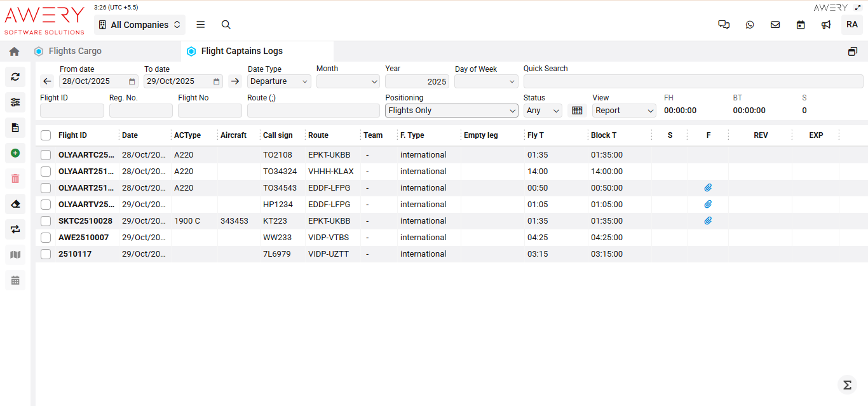
Task: Click the megaphone announcements icon
Action: click(x=826, y=25)
